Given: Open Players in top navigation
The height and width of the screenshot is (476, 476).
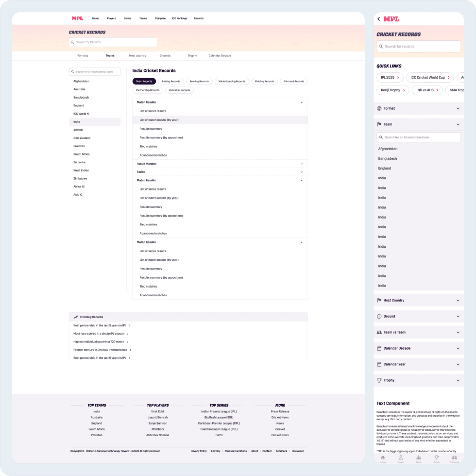Looking at the screenshot, I should click(x=111, y=18).
